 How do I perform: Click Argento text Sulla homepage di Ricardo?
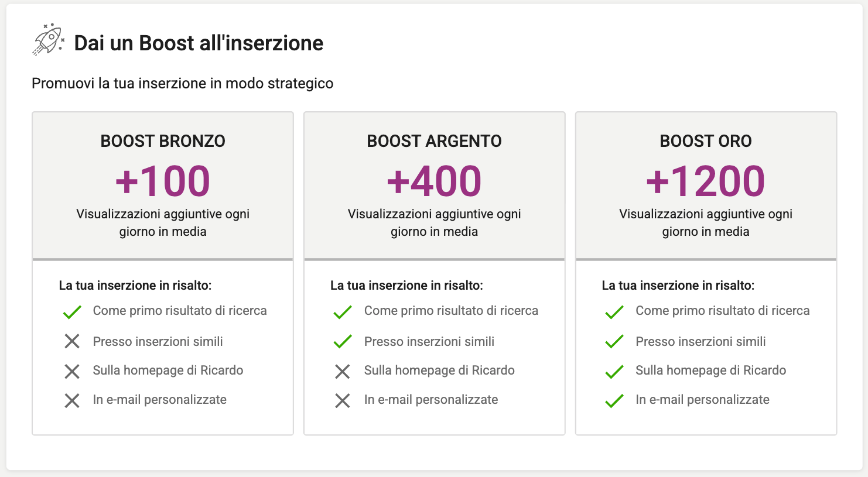point(439,370)
